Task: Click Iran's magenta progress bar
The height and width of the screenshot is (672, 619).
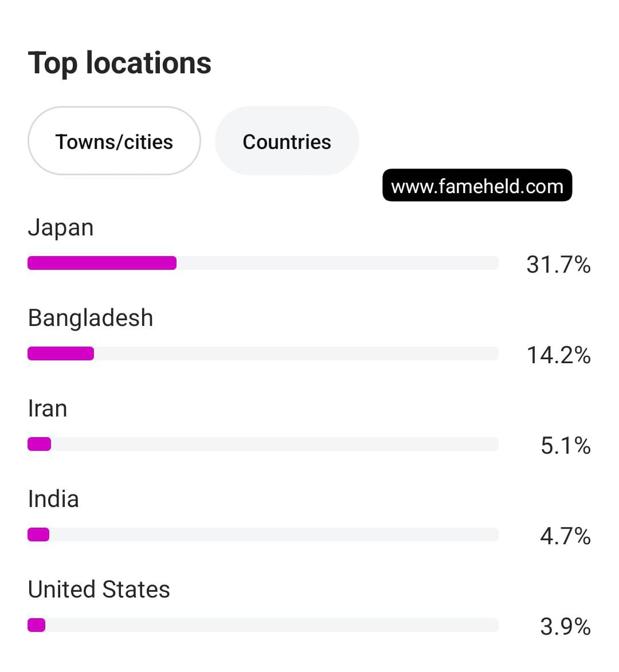Action: click(x=40, y=444)
